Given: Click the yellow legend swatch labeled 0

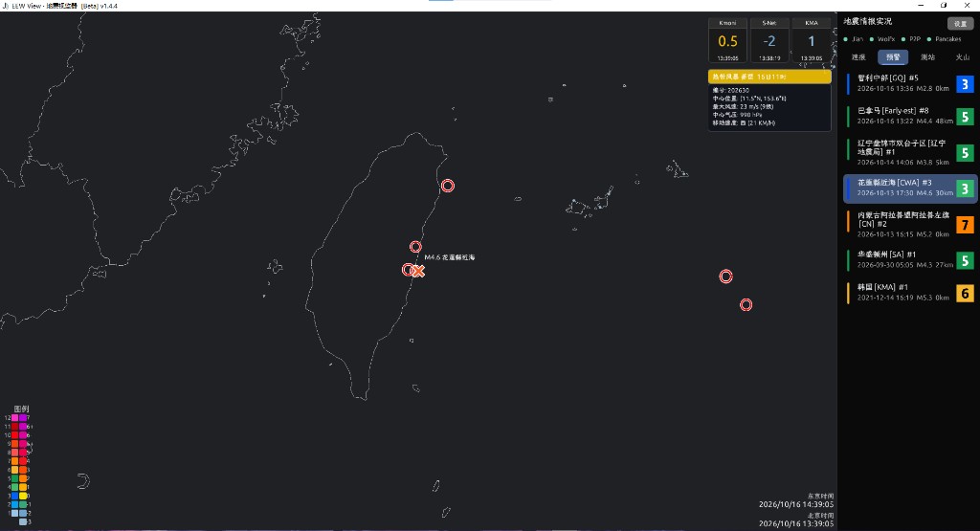Looking at the screenshot, I should point(23,496).
